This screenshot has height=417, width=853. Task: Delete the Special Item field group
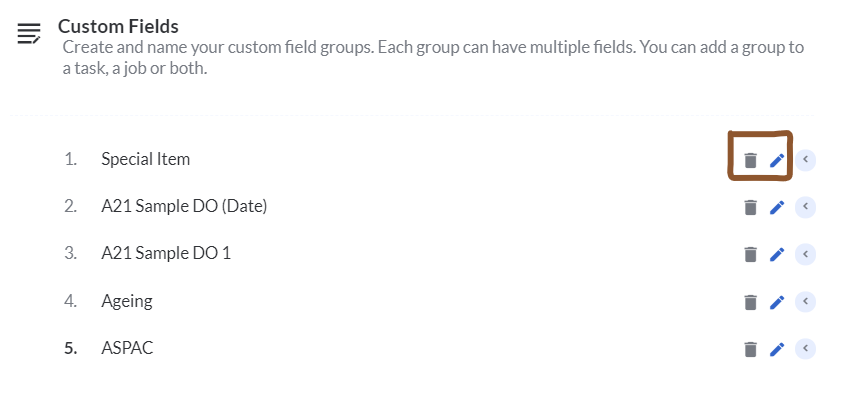click(750, 160)
